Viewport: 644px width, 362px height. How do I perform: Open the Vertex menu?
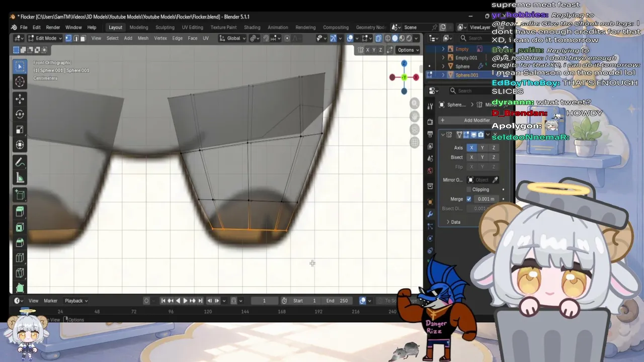click(160, 38)
